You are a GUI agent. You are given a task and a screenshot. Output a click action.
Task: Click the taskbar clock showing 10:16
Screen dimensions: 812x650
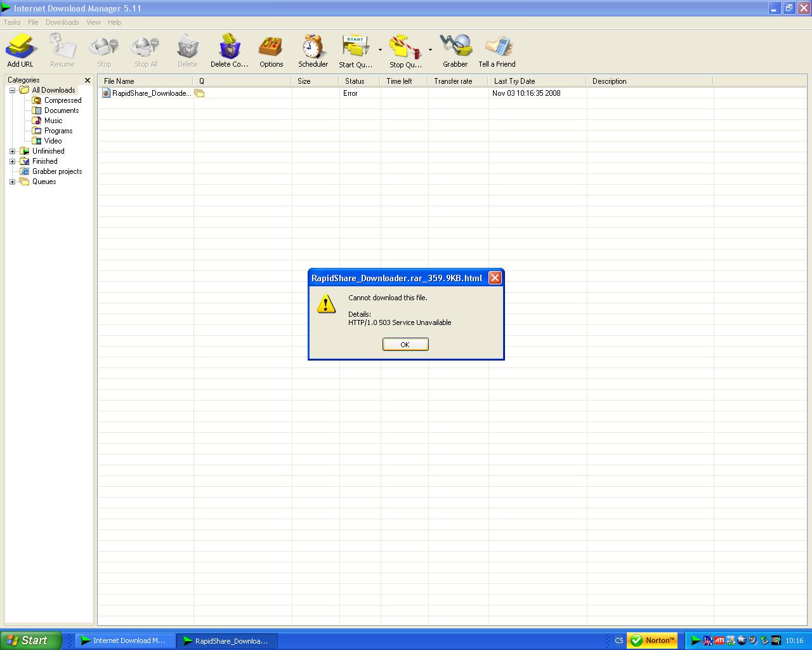point(794,640)
